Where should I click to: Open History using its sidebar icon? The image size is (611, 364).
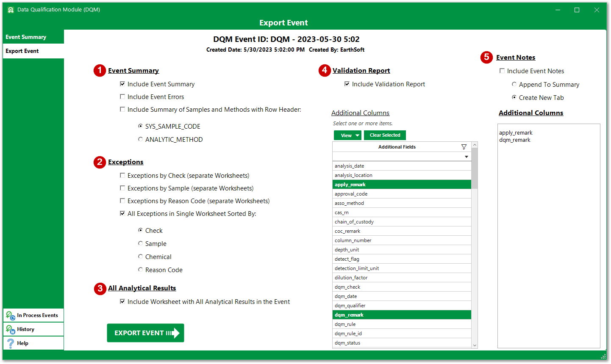[x=9, y=329]
